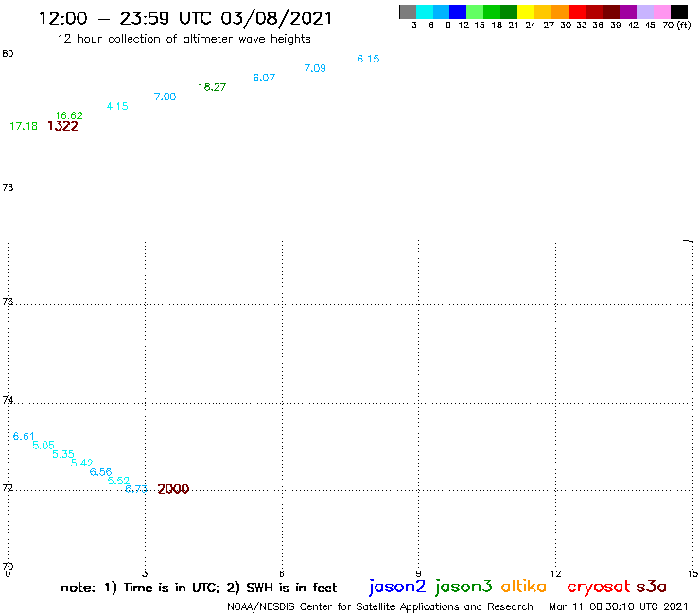Viewport: 700px width, 615px height.
Task: Select the 17.18 wave height value
Action: (24, 126)
